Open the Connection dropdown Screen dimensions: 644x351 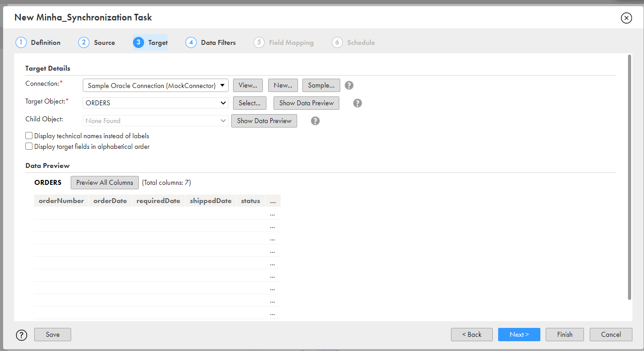click(156, 85)
